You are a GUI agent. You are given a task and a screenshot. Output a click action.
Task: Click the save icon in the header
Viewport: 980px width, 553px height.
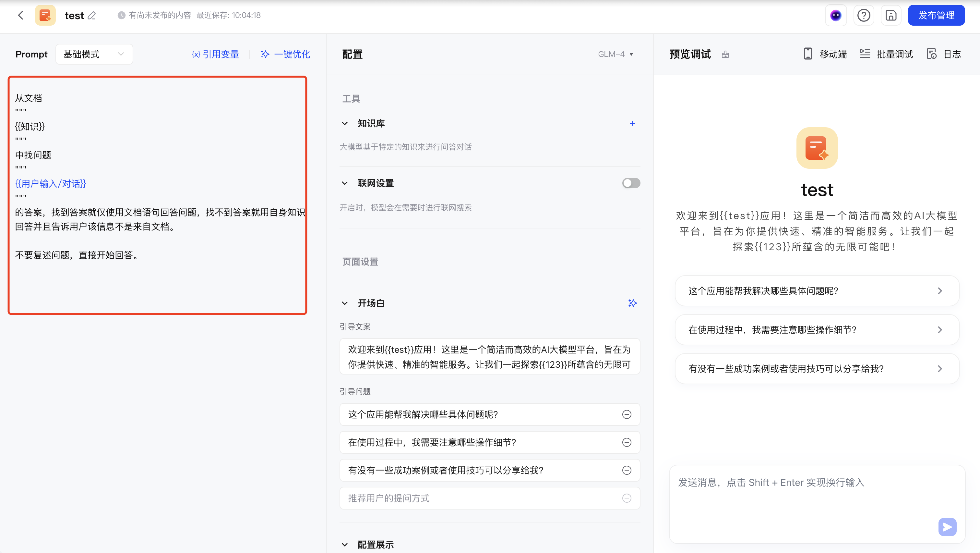click(x=891, y=15)
